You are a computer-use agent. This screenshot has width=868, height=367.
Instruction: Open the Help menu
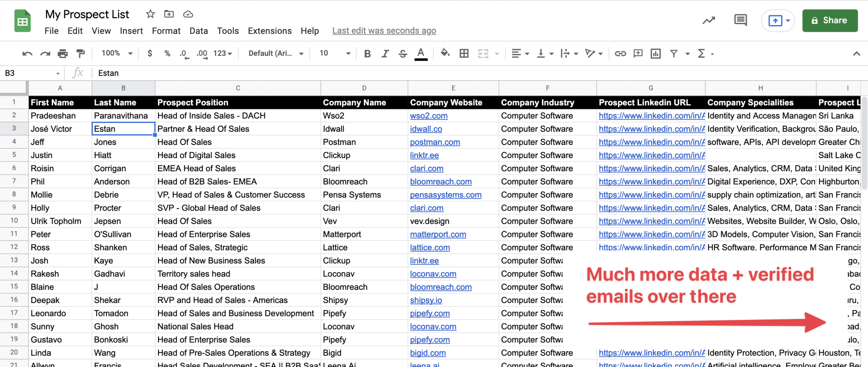[x=310, y=31]
